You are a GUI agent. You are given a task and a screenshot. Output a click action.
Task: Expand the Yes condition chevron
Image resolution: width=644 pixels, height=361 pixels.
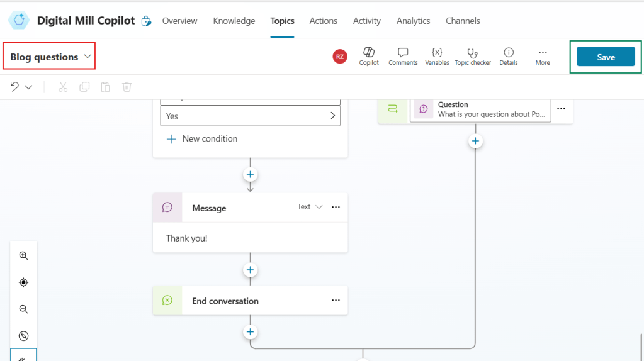tap(332, 116)
